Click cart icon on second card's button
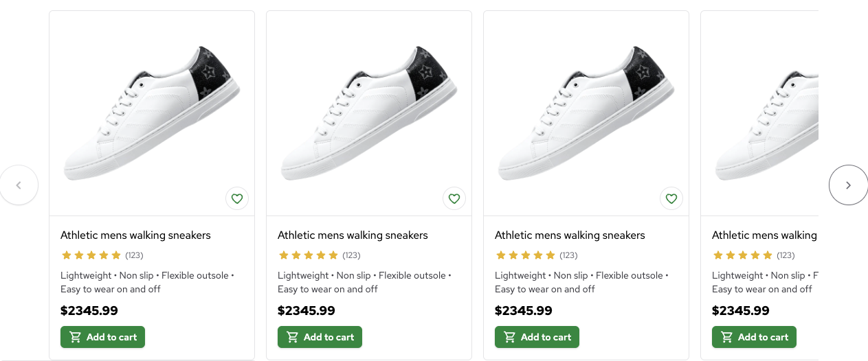Image resolution: width=868 pixels, height=361 pixels. 293,337
